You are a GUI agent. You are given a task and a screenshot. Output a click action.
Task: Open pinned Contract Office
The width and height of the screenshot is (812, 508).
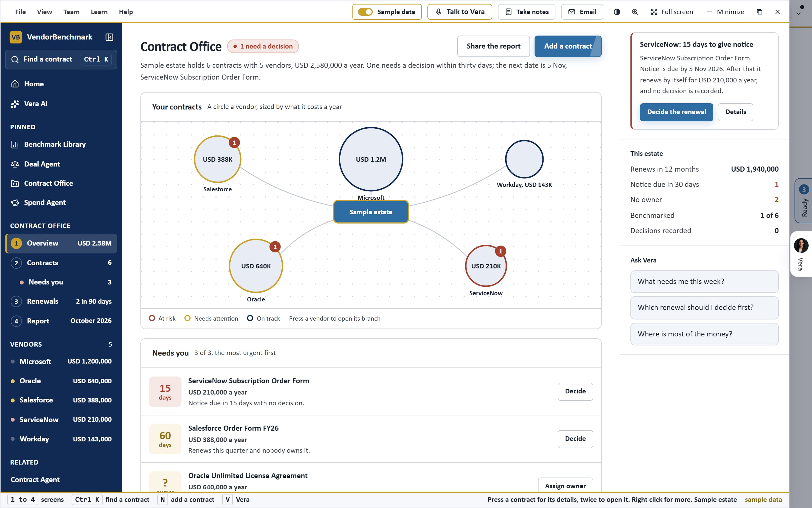61,183
